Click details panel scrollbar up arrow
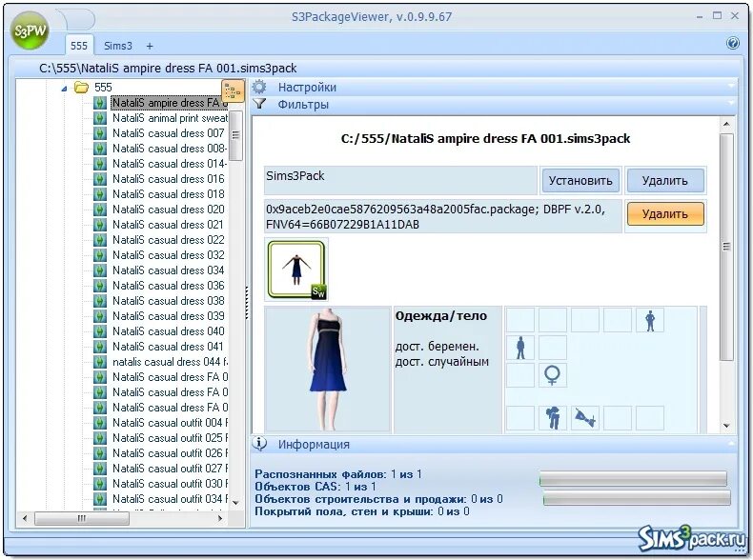 (x=726, y=124)
